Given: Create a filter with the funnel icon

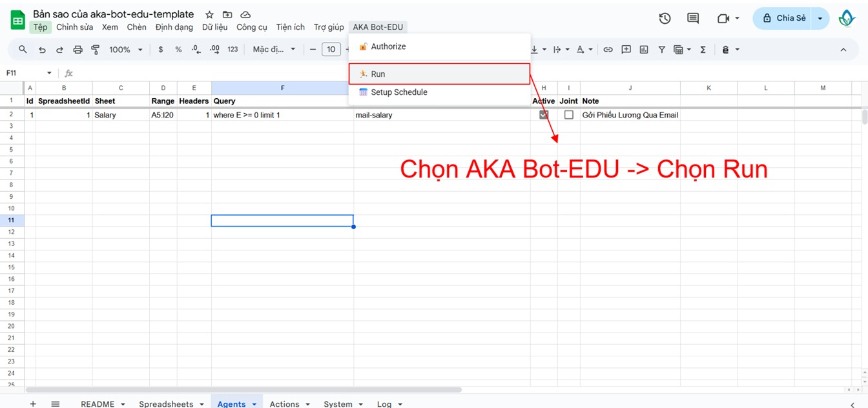Looking at the screenshot, I should (x=661, y=50).
